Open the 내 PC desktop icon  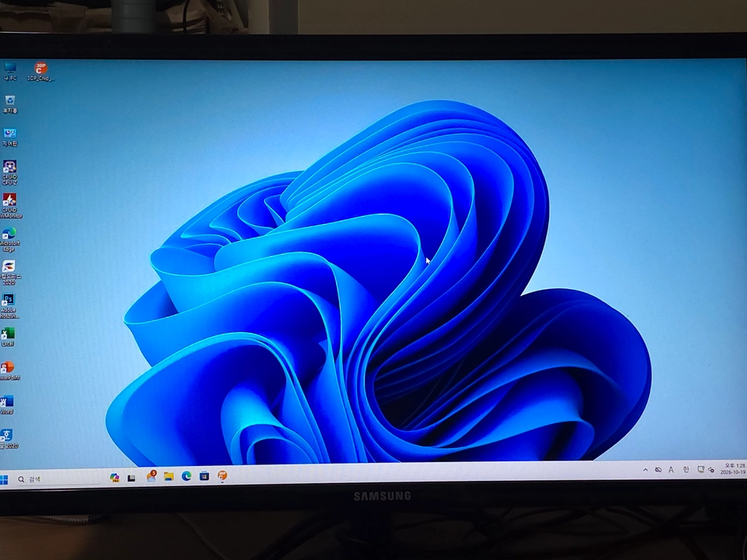click(x=10, y=71)
